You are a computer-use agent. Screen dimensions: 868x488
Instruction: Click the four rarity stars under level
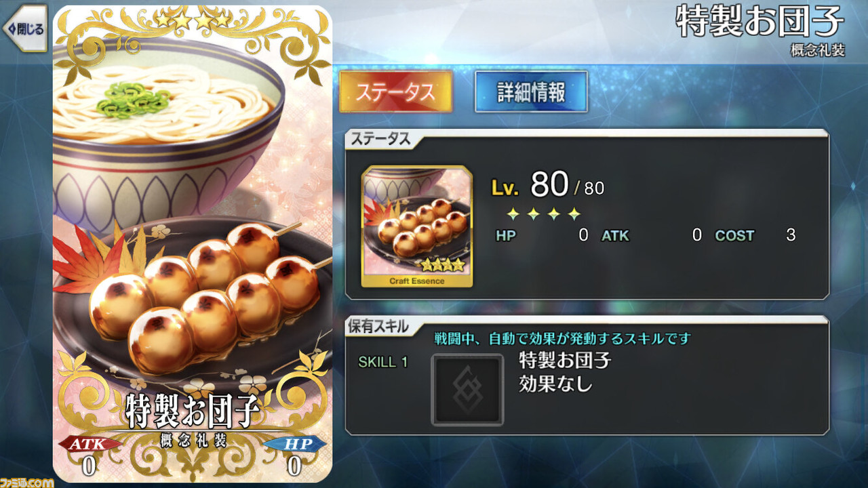[x=544, y=214]
